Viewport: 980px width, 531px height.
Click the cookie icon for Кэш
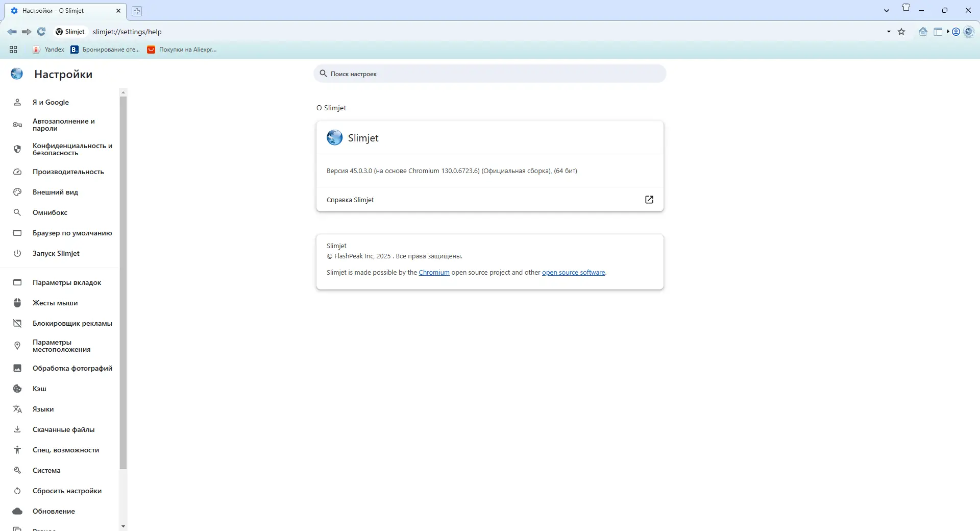[x=17, y=389]
